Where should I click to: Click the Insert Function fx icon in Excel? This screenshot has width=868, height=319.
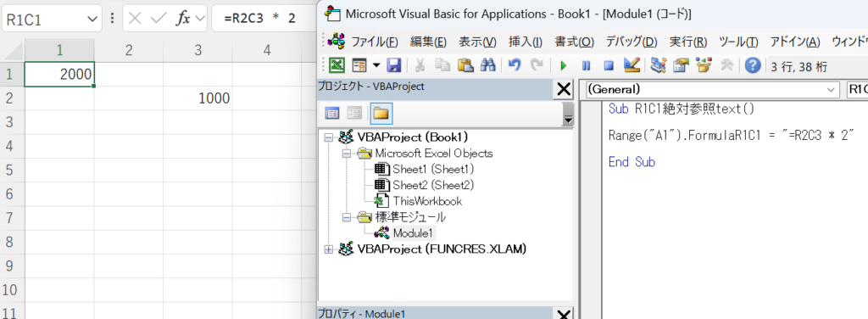(183, 19)
